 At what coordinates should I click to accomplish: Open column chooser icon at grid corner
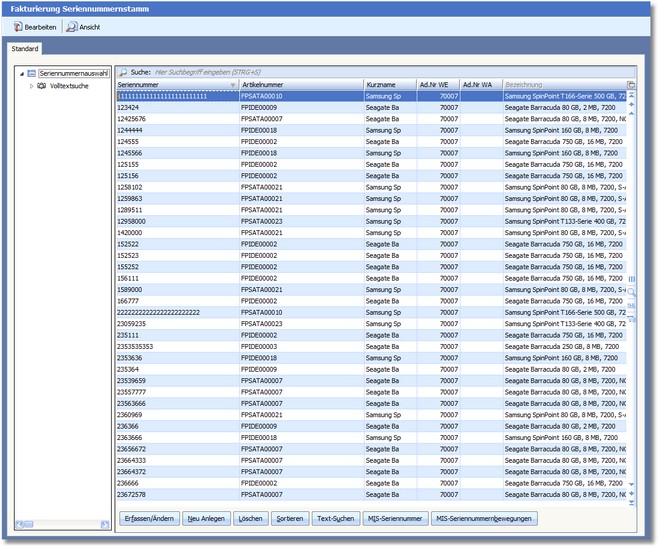coord(631,85)
